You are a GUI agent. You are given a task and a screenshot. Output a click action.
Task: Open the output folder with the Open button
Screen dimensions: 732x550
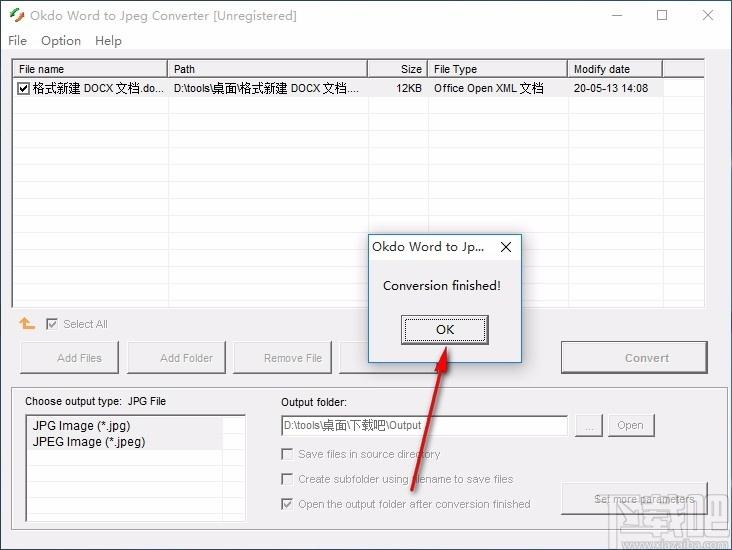631,425
